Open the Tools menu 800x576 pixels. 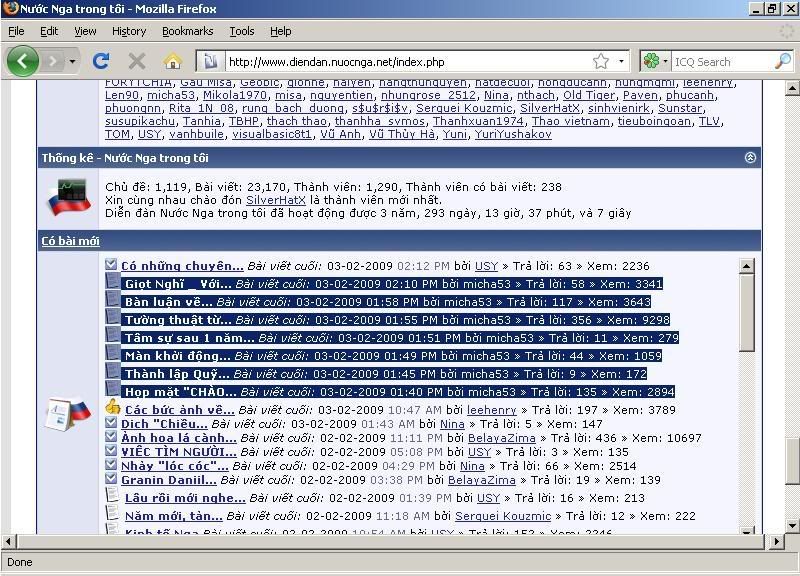click(241, 31)
